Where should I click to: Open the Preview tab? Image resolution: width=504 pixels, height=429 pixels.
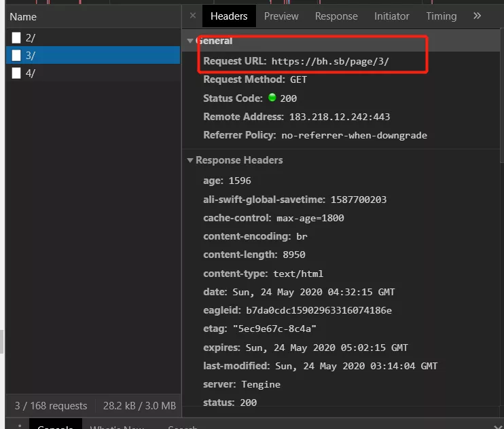[x=281, y=16]
